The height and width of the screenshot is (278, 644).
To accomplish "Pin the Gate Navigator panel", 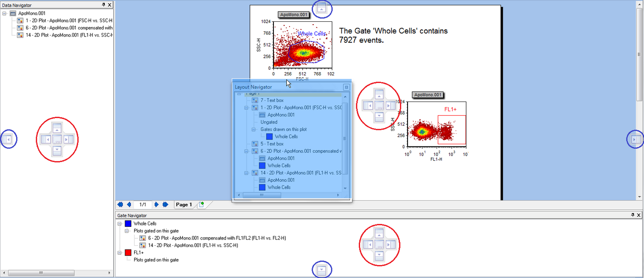I will (x=633, y=215).
